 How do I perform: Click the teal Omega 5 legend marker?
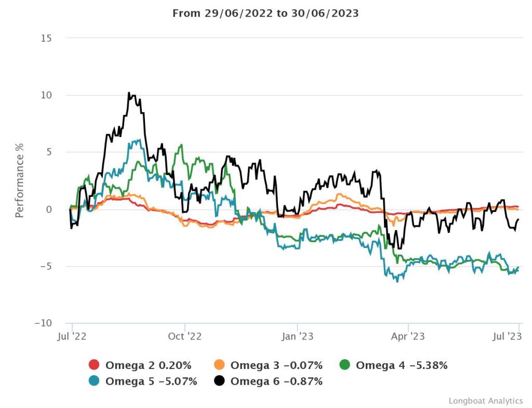click(94, 381)
